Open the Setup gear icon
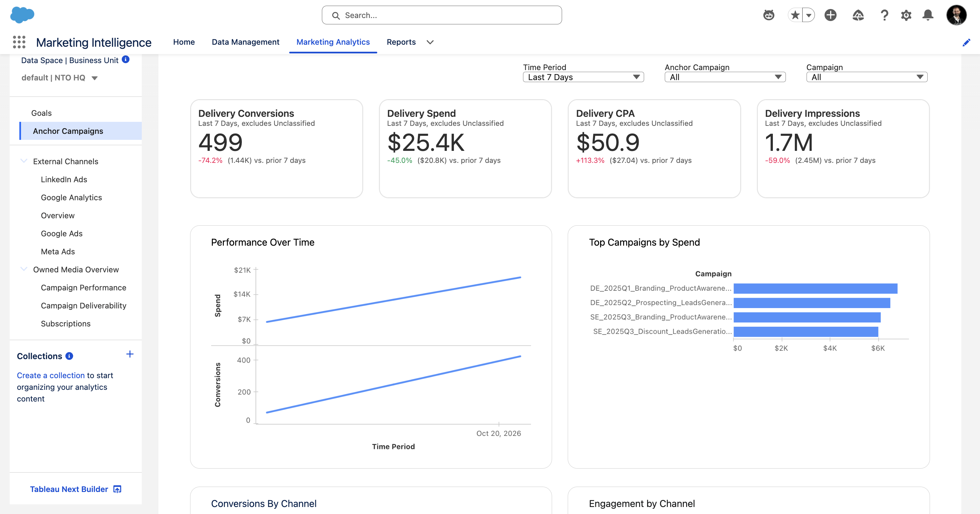Viewport: 980px width, 514px height. click(x=906, y=15)
